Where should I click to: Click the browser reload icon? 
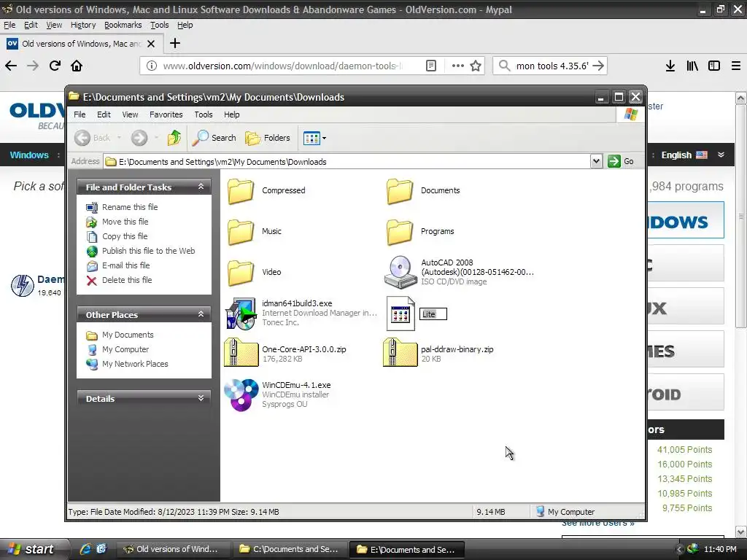point(55,66)
